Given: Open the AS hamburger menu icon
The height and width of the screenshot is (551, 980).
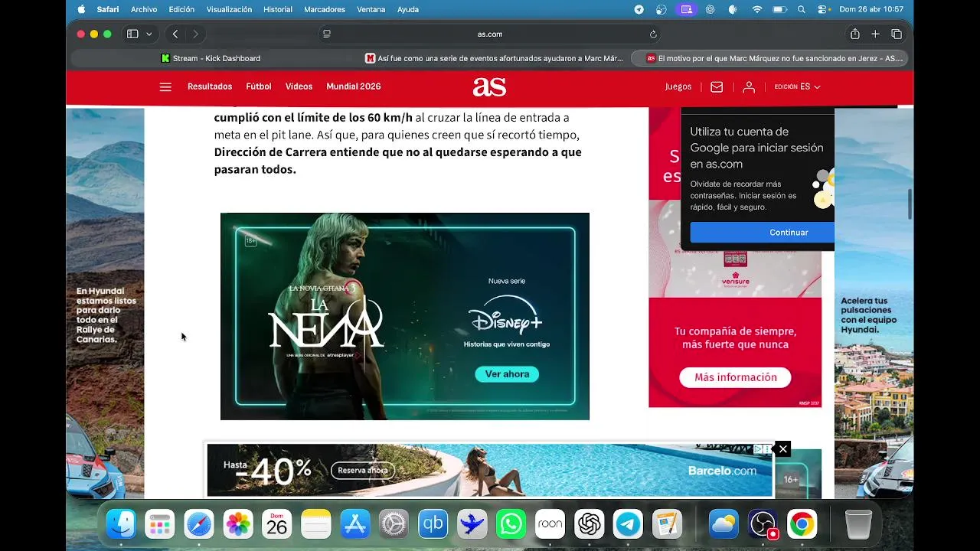Looking at the screenshot, I should point(165,86).
